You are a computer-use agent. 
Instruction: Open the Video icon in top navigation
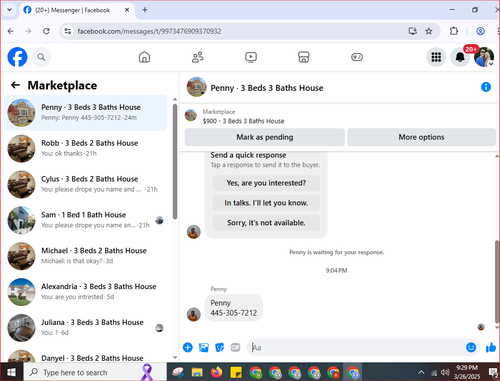pyautogui.click(x=251, y=57)
